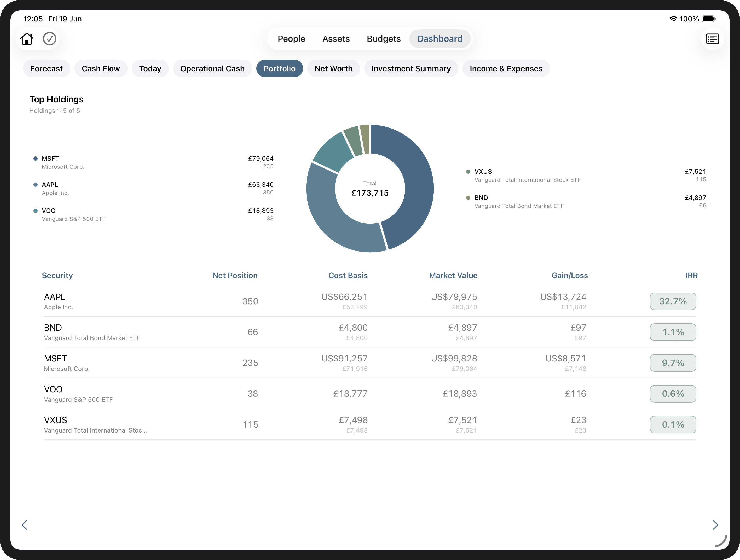Go to previous page with left chevron

(x=24, y=525)
